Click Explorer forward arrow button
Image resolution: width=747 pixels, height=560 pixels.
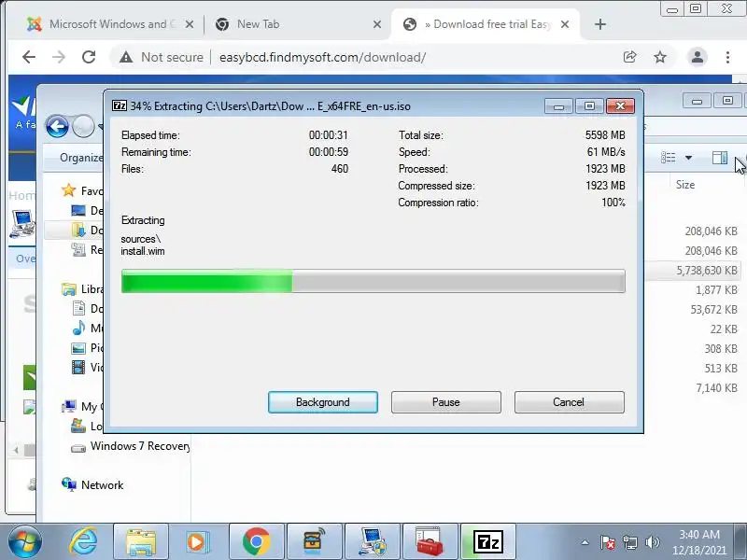84,127
